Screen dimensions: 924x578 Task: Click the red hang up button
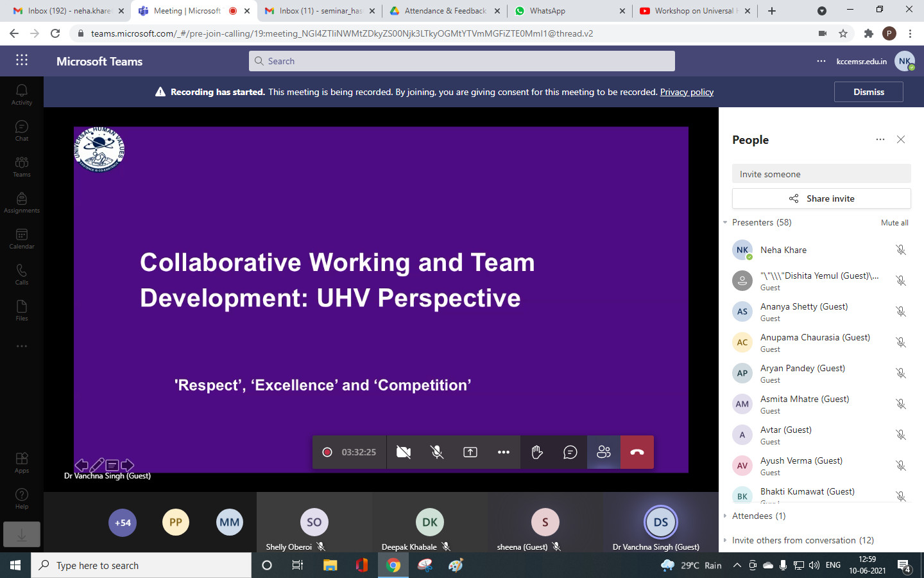[x=637, y=452]
